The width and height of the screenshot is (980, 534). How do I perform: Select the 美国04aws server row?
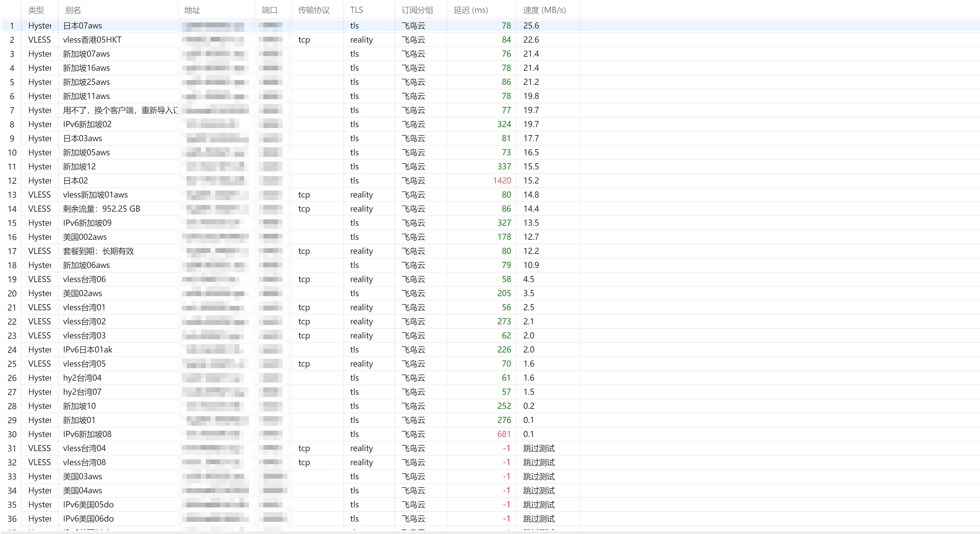click(490, 490)
